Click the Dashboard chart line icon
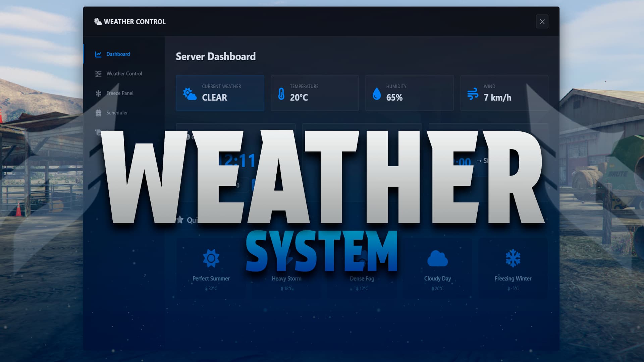 point(98,54)
